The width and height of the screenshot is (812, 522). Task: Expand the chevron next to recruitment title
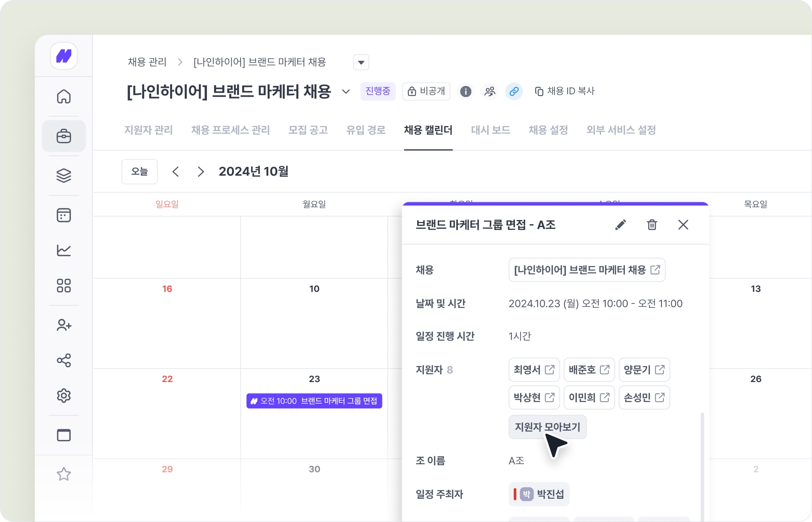(346, 92)
